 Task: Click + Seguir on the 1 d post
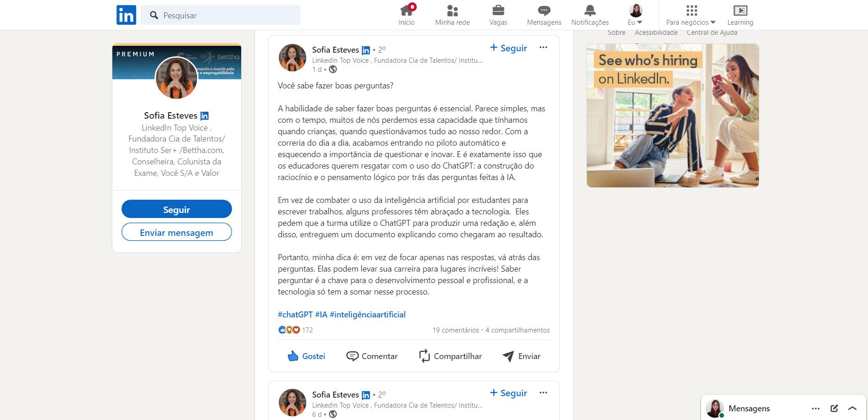point(509,48)
